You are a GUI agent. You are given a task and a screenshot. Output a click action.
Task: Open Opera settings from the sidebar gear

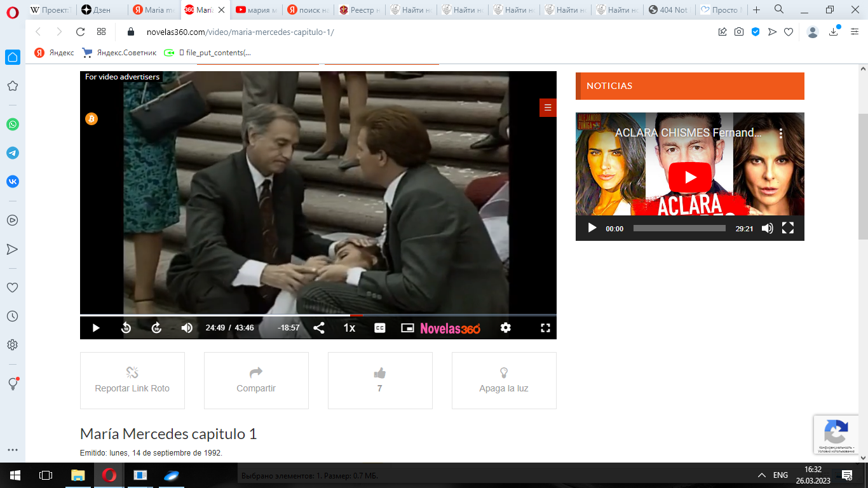[x=12, y=345]
